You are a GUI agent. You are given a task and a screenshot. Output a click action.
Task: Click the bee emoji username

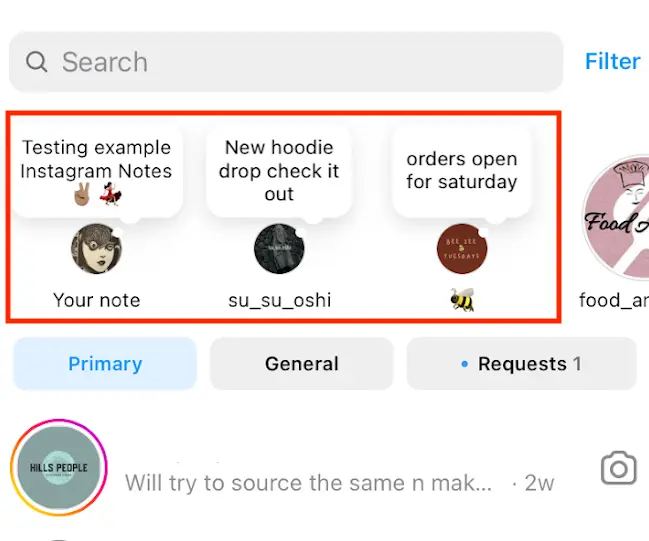462,299
